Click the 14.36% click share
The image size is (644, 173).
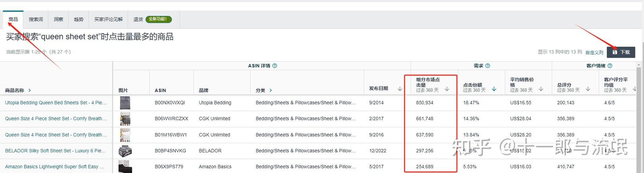(471, 119)
